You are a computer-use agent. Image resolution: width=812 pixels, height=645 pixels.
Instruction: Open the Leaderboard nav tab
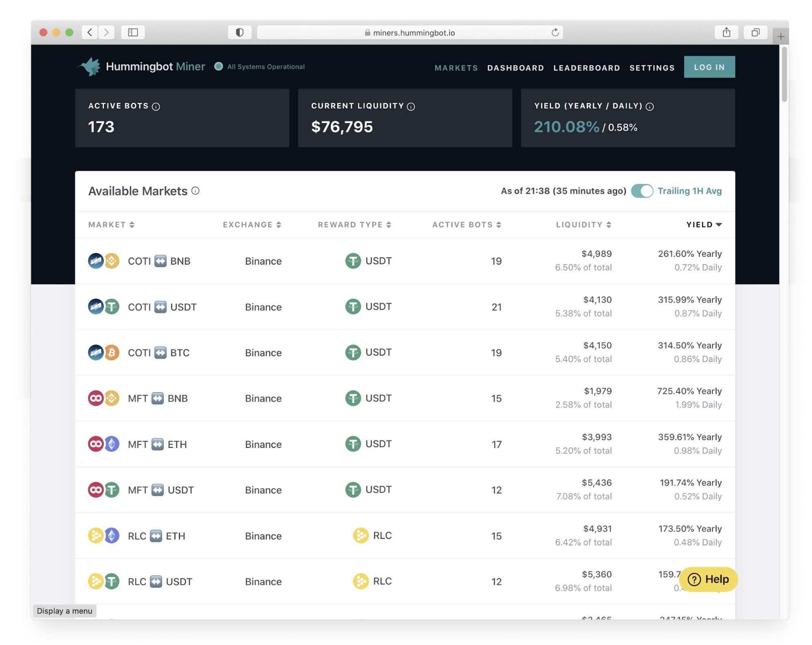click(587, 67)
